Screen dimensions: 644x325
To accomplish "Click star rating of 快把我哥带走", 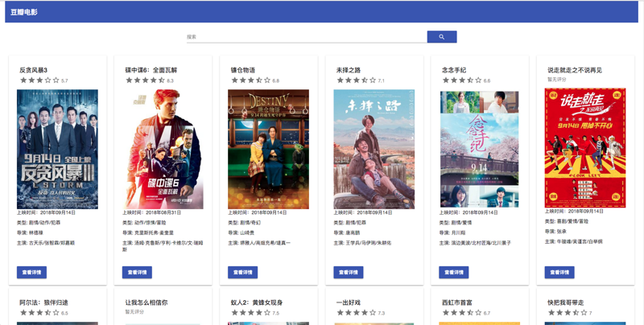I will coord(568,313).
